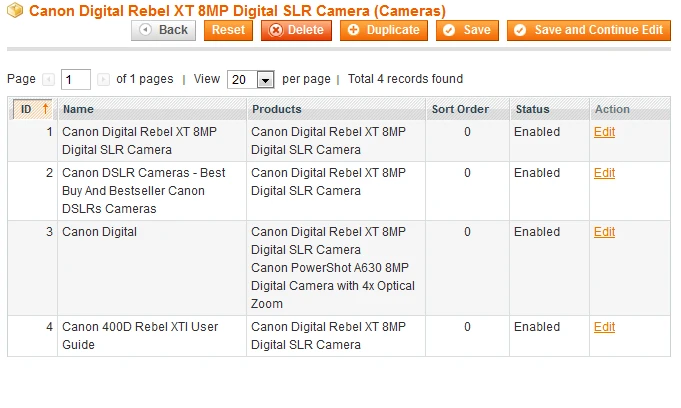Sort the grid by the Status column
The image size is (681, 408).
point(532,109)
